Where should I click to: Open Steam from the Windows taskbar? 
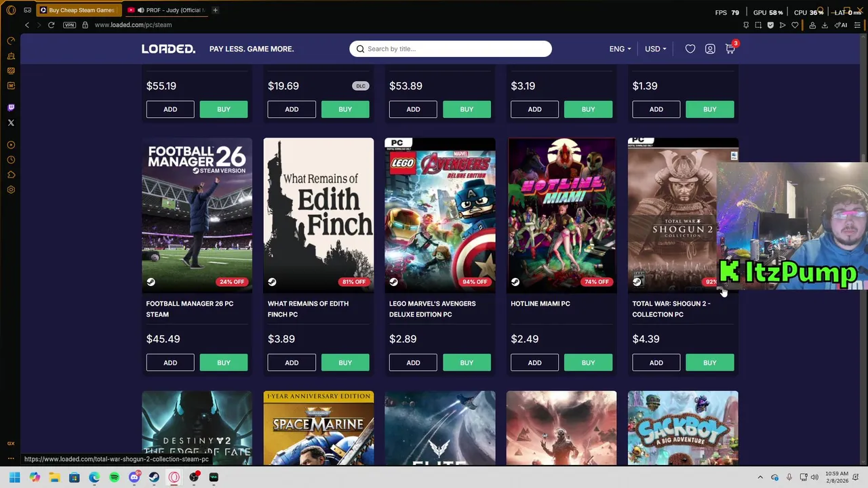(154, 477)
